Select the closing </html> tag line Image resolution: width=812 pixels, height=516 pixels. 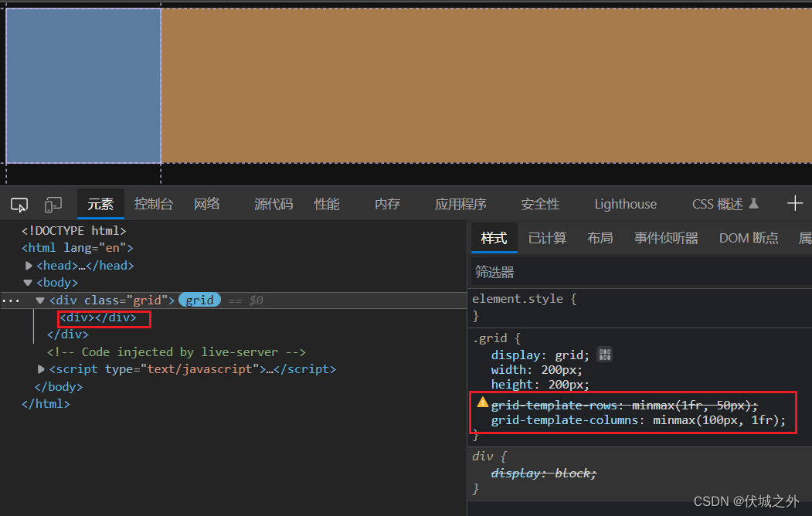pos(46,404)
